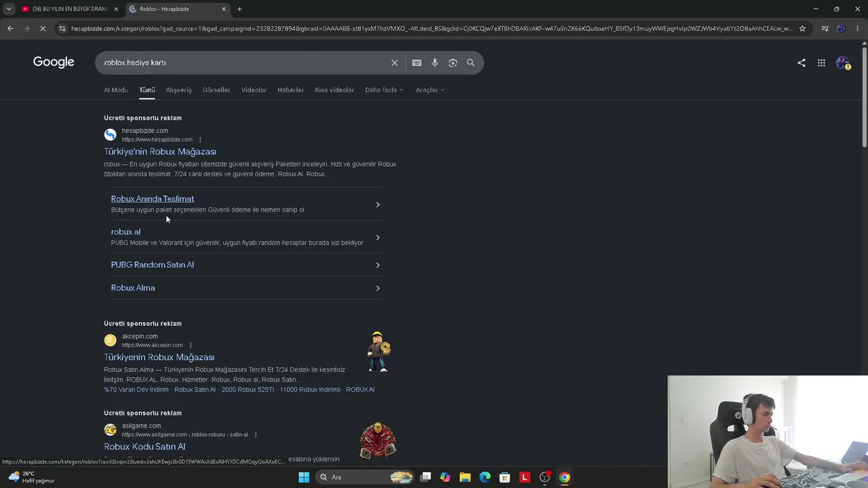Open a new browser tab
The height and width of the screenshot is (488, 868).
click(239, 9)
